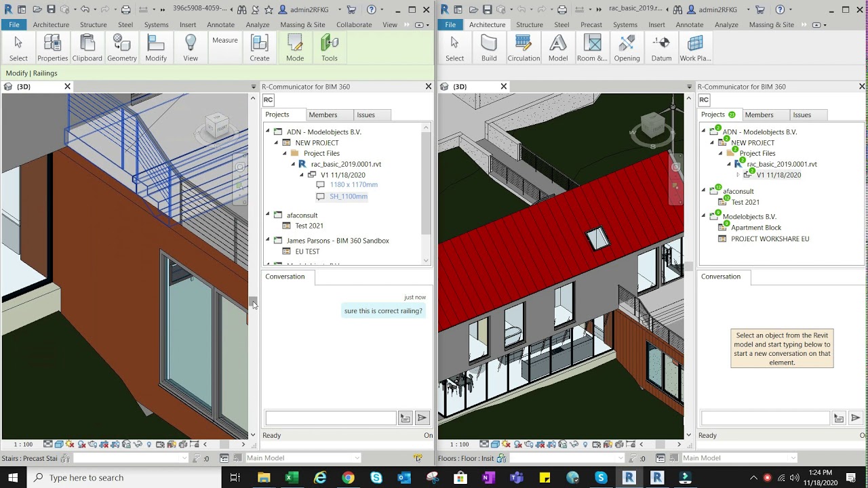Open Google Chrome from the taskbar
Screen dimensions: 868x488
(x=348, y=478)
